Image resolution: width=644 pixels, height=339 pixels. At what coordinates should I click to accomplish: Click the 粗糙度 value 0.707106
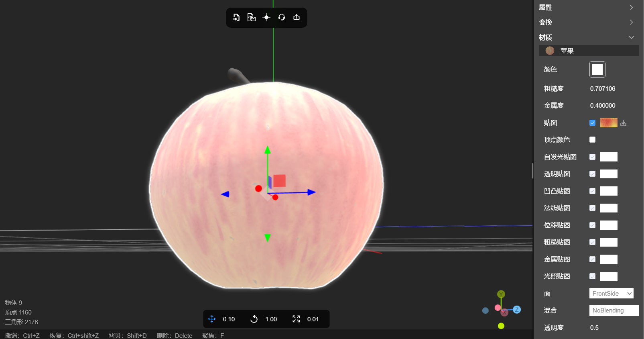pos(603,89)
